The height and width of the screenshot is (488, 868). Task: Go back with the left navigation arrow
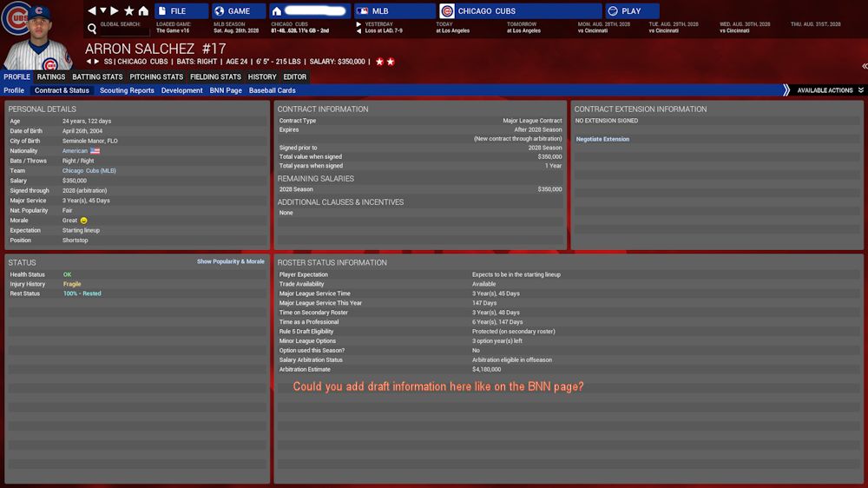click(92, 10)
